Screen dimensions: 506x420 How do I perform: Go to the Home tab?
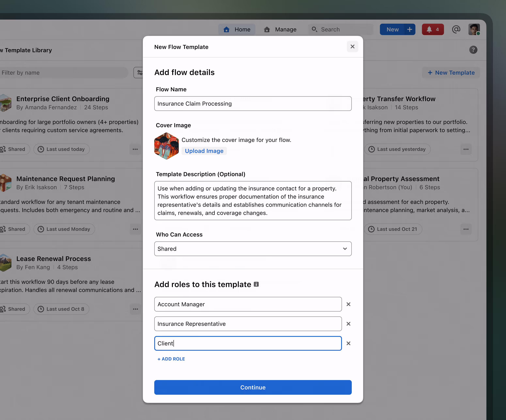tap(237, 29)
